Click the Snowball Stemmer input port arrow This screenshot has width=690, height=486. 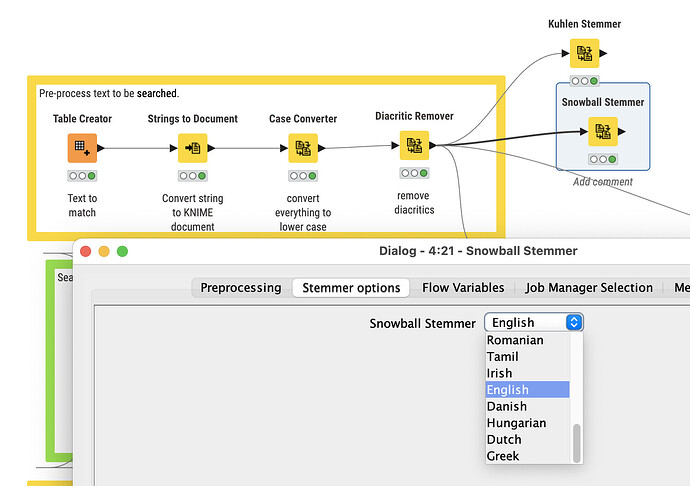tap(584, 131)
